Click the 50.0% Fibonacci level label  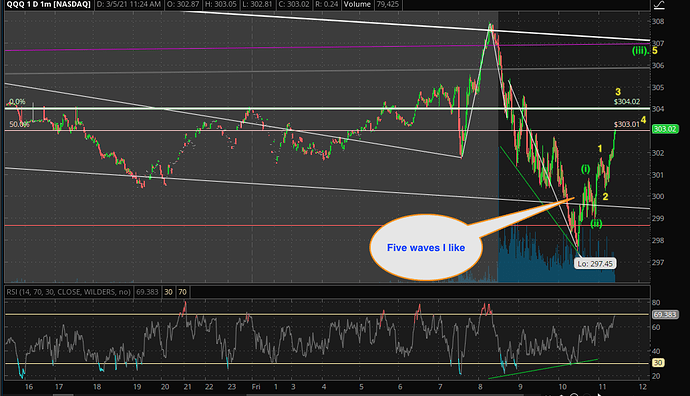tap(19, 125)
